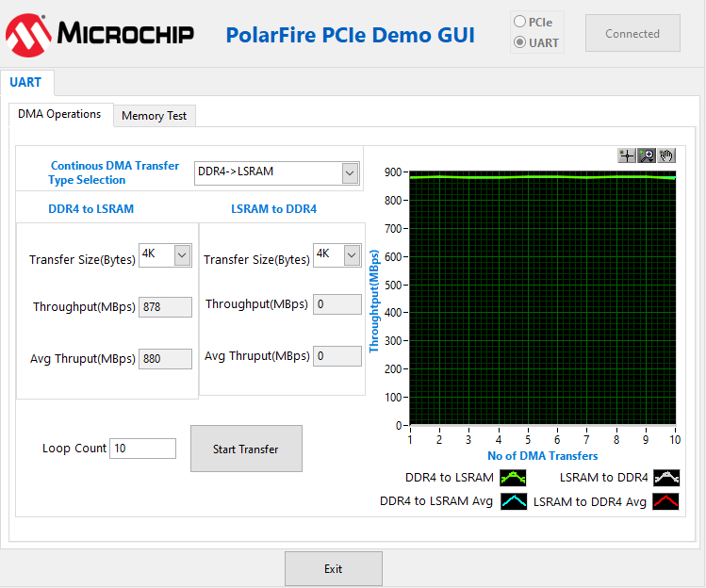Viewport: 706px width, 588px height.
Task: Select the UART radio button
Action: [519, 42]
